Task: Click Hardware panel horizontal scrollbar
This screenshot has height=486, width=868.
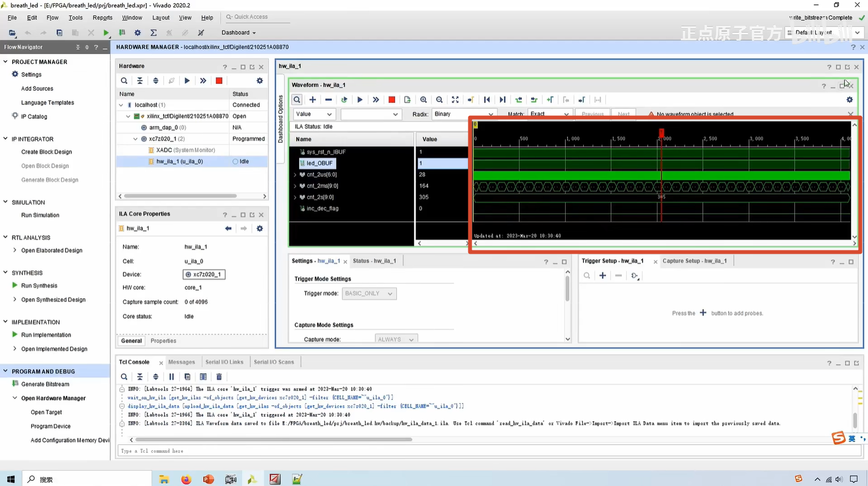Action: coord(180,196)
